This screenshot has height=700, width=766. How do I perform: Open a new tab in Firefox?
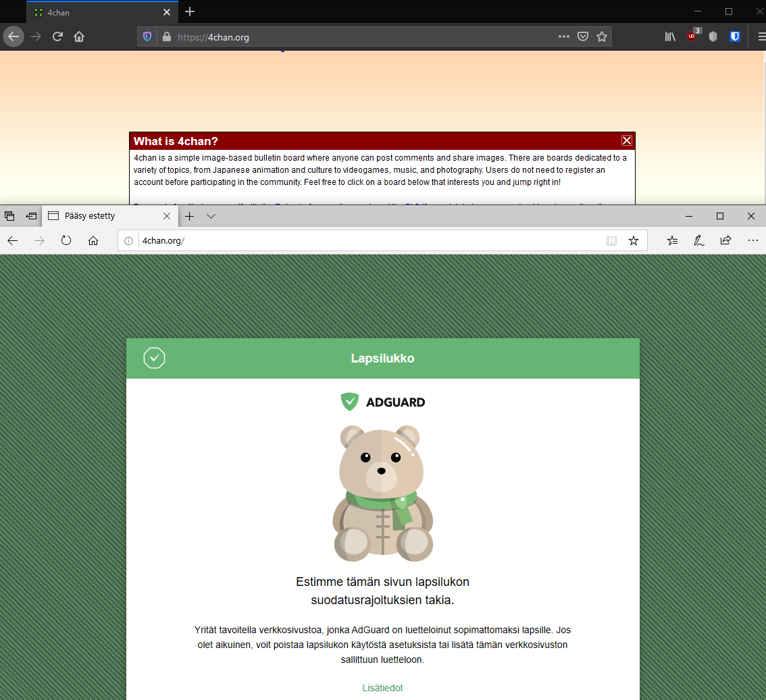point(190,11)
